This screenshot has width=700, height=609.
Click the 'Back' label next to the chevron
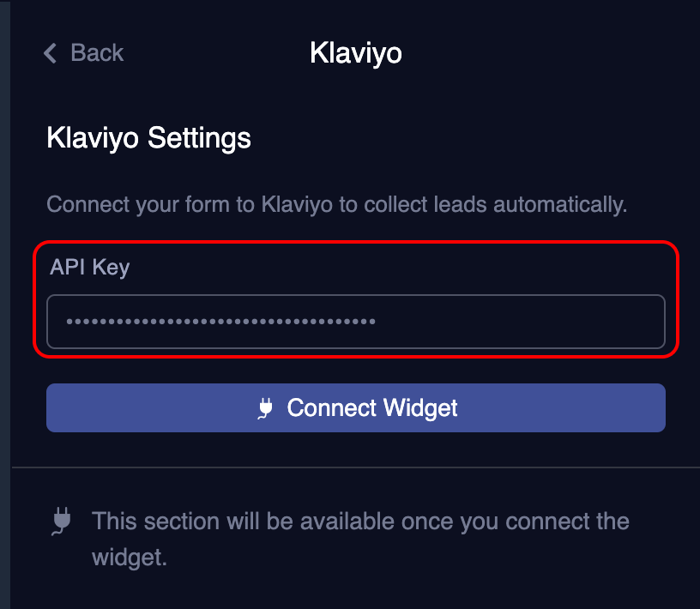[x=97, y=53]
